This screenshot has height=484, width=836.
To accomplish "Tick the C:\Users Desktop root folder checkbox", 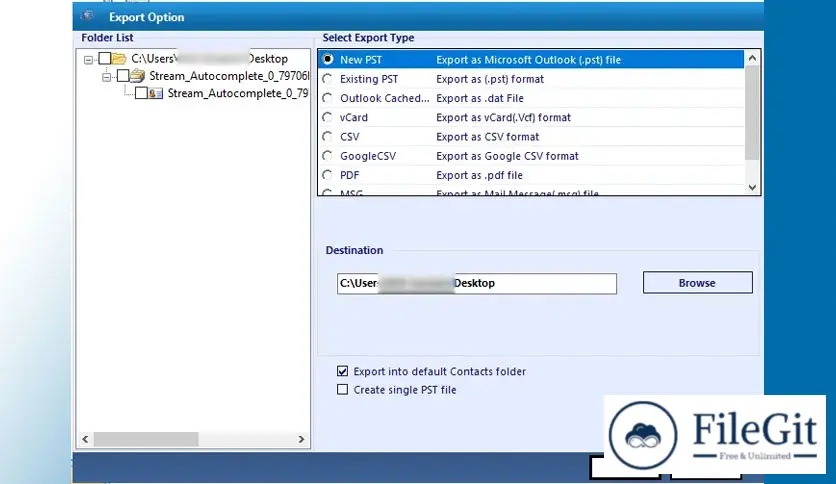I will pyautogui.click(x=105, y=58).
